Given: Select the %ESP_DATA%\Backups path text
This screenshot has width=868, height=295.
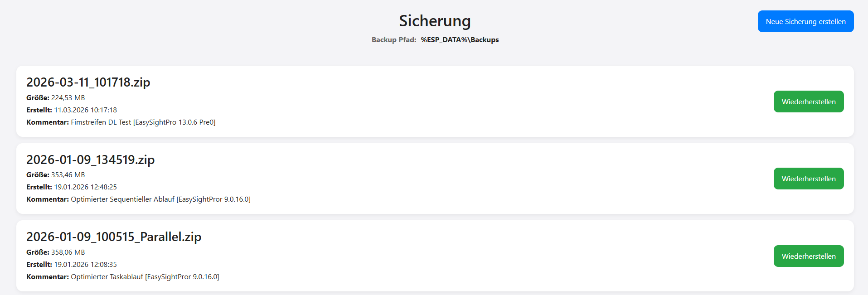Looking at the screenshot, I should point(460,40).
